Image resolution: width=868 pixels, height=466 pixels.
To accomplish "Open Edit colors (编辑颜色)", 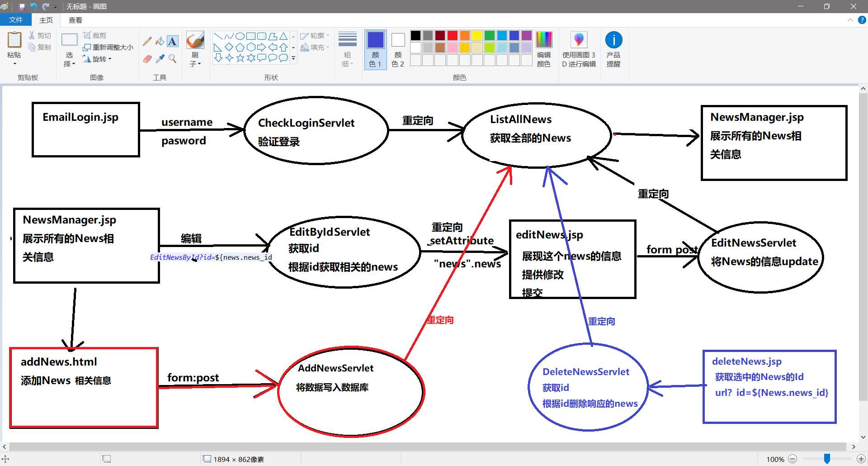I will (x=544, y=49).
